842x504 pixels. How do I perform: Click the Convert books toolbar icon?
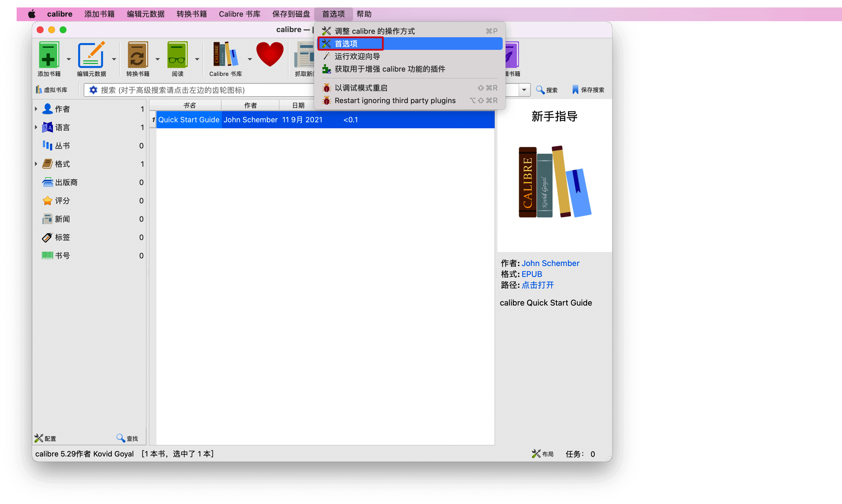click(138, 55)
